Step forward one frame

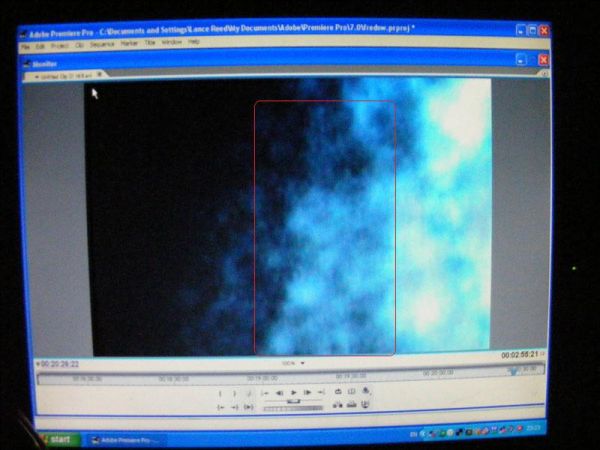coord(307,393)
